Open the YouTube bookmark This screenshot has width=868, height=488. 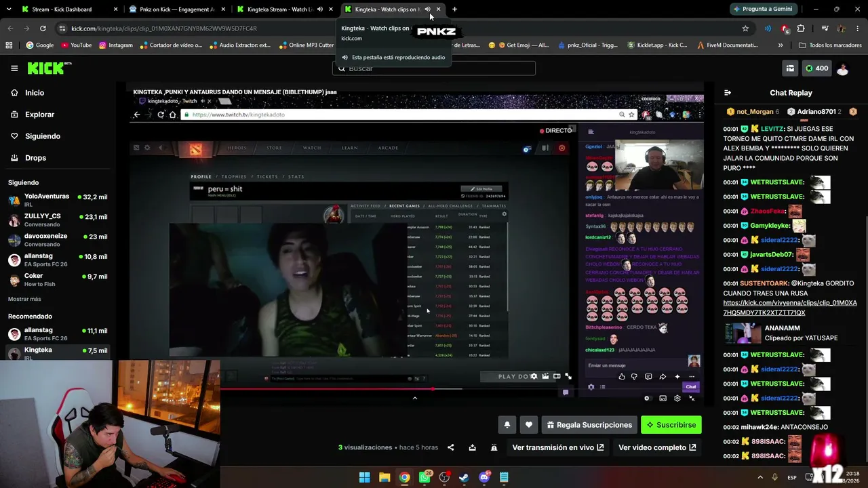pyautogui.click(x=76, y=45)
